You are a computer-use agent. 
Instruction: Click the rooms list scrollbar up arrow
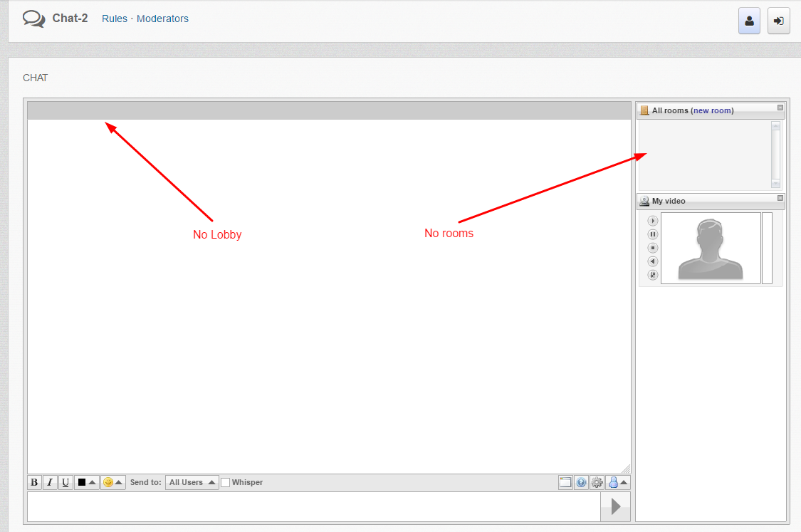(775, 126)
